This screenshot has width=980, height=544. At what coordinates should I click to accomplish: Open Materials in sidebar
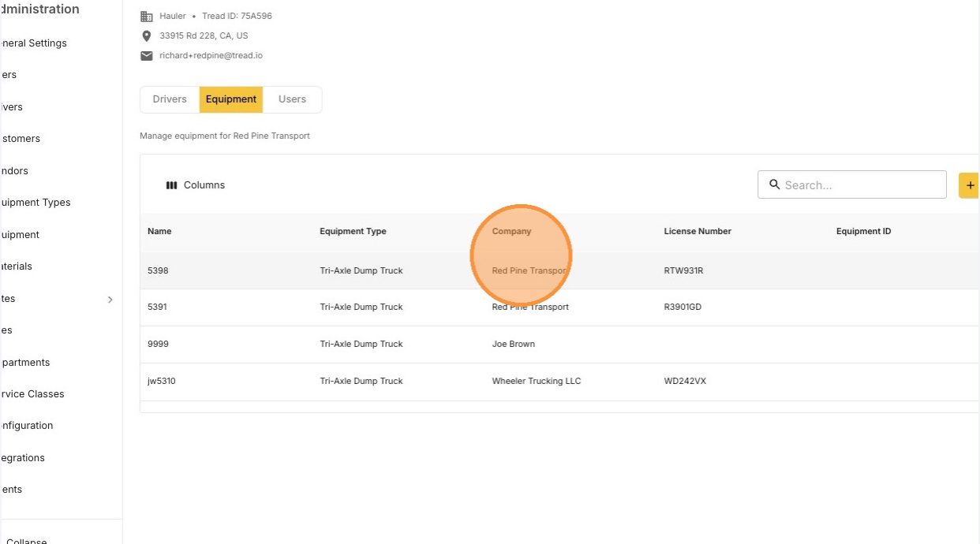[17, 266]
